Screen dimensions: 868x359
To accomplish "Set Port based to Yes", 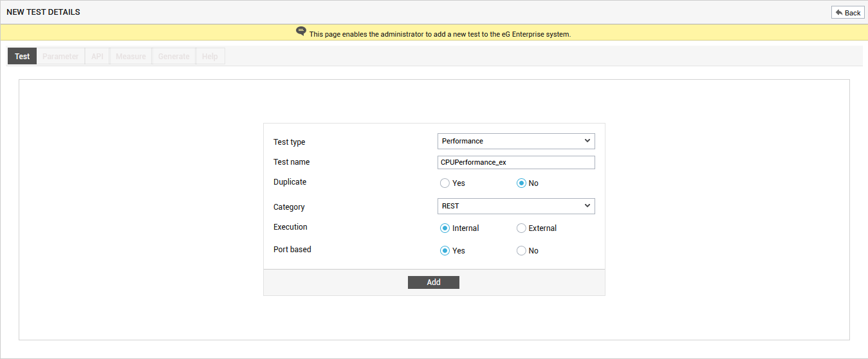I will point(445,251).
